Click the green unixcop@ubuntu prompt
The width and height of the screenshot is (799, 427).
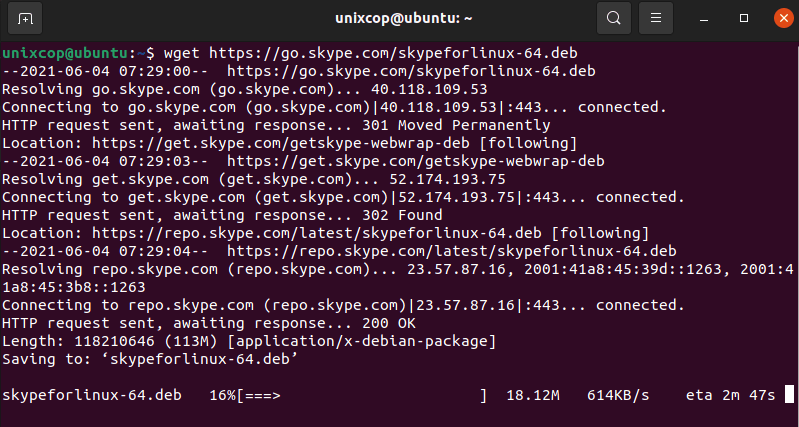[x=65, y=53]
